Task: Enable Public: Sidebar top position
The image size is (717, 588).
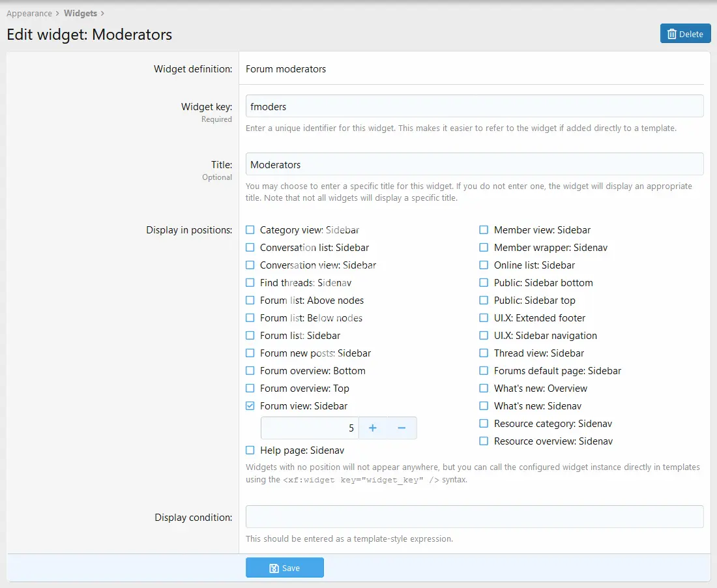Action: click(x=484, y=301)
